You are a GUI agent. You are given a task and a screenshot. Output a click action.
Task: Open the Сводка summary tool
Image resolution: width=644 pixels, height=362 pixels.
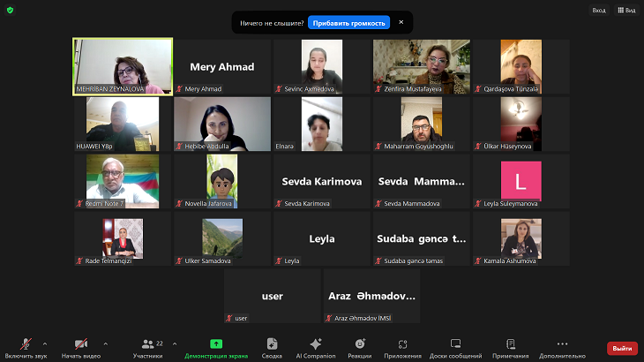pyautogui.click(x=272, y=345)
